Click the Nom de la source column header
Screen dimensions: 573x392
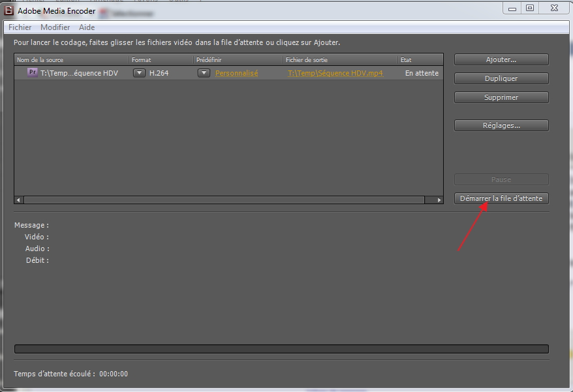tap(71, 59)
